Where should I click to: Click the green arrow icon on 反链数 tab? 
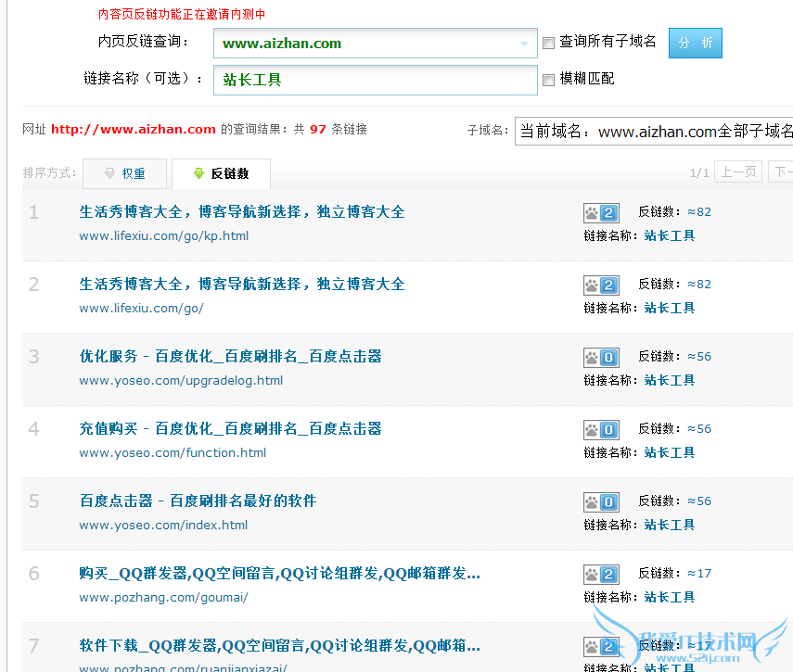(198, 173)
